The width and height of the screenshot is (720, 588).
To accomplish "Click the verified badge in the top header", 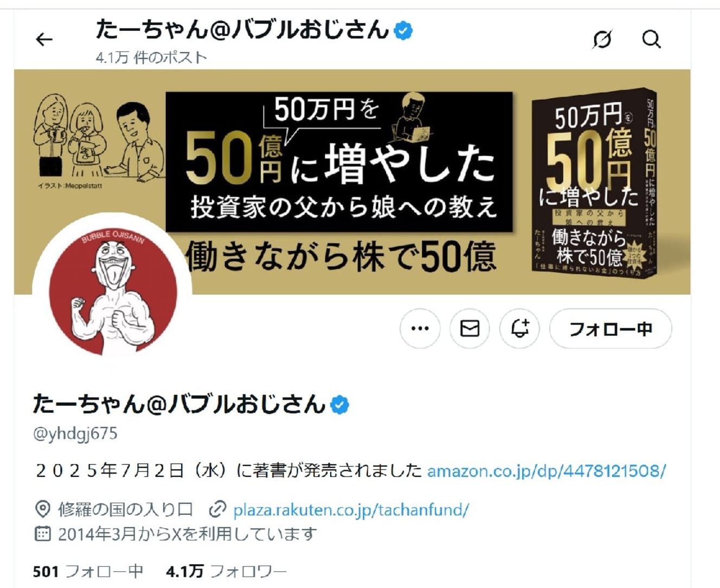I will 403,30.
